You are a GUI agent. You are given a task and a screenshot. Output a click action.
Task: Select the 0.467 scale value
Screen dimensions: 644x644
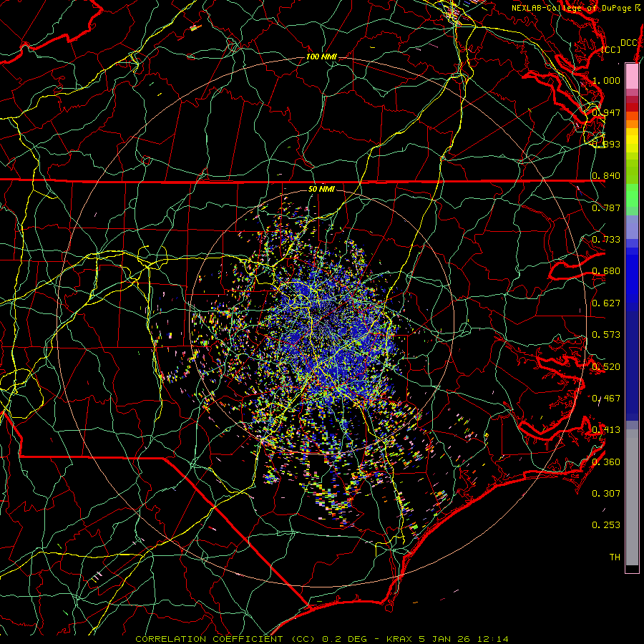[606, 399]
